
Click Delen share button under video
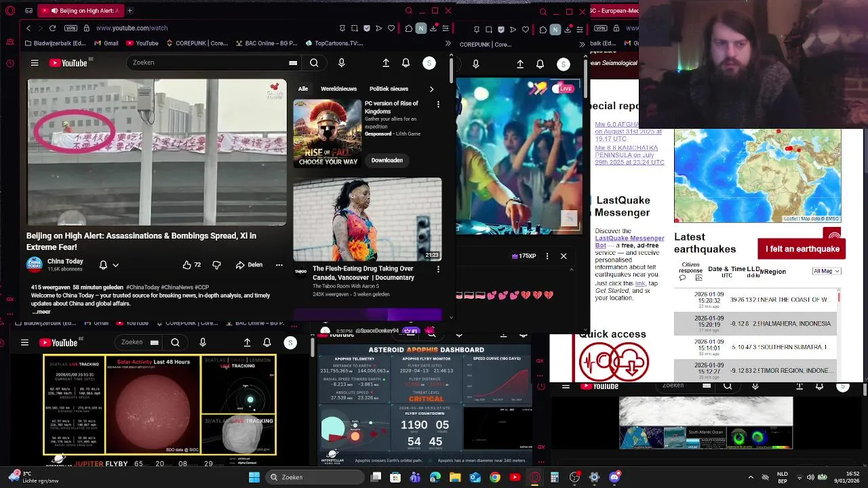pyautogui.click(x=249, y=265)
